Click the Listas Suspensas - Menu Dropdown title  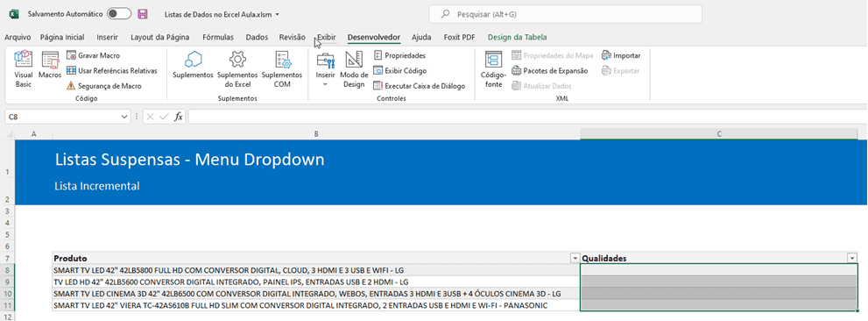(x=190, y=160)
